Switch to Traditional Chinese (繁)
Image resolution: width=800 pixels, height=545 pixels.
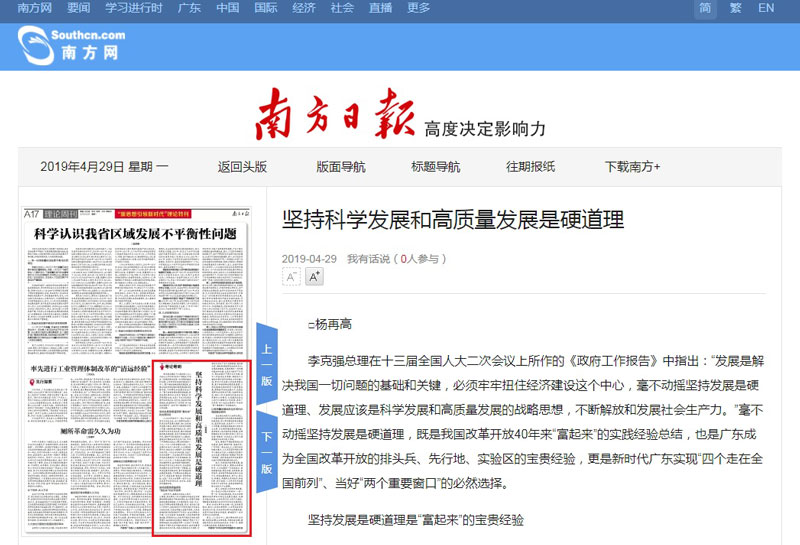point(735,8)
